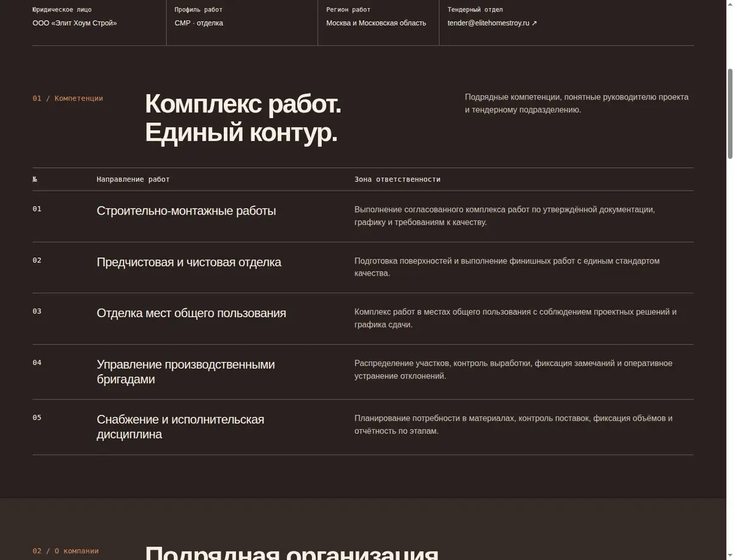Click the description starting Выполнение согласованного комплекса
The width and height of the screenshot is (734, 560).
[x=505, y=216]
